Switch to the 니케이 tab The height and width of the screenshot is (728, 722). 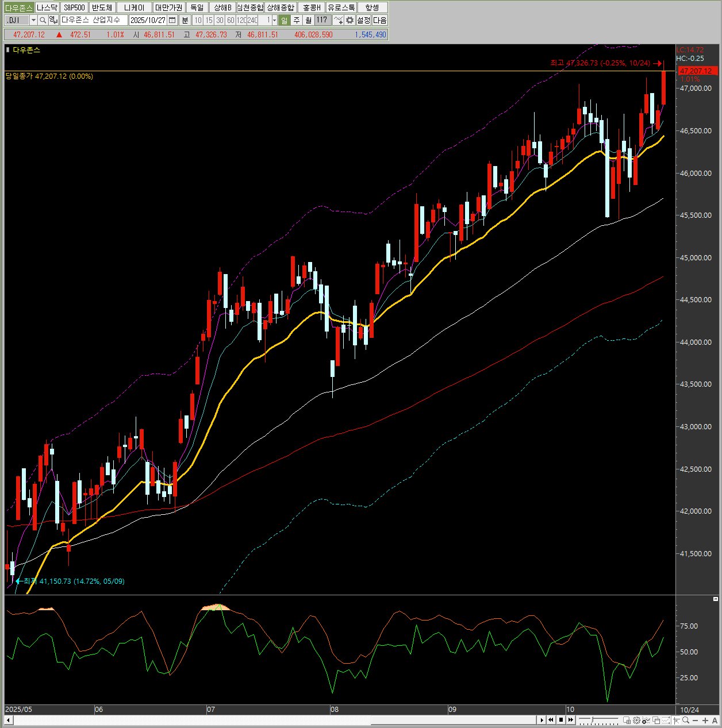(135, 7)
